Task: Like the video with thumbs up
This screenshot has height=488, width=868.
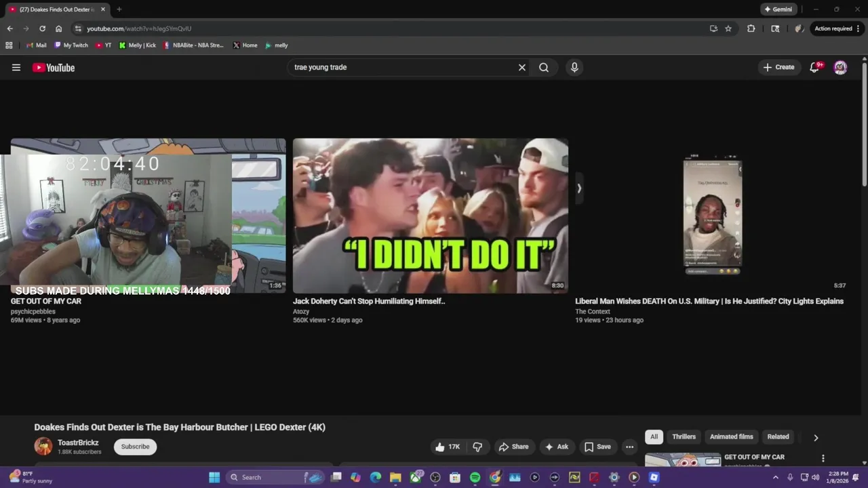Action: [x=448, y=447]
